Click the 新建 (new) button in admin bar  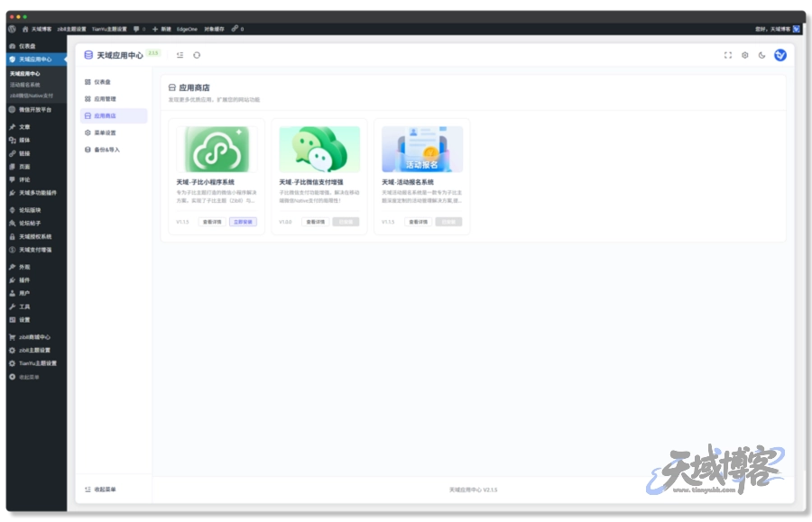click(x=161, y=29)
